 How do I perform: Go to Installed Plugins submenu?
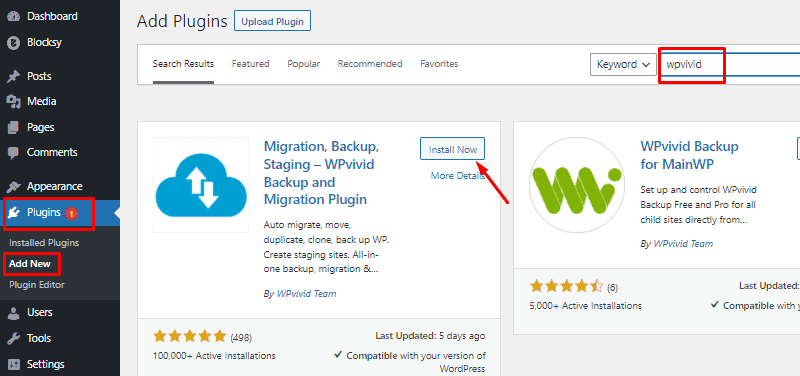pos(44,243)
